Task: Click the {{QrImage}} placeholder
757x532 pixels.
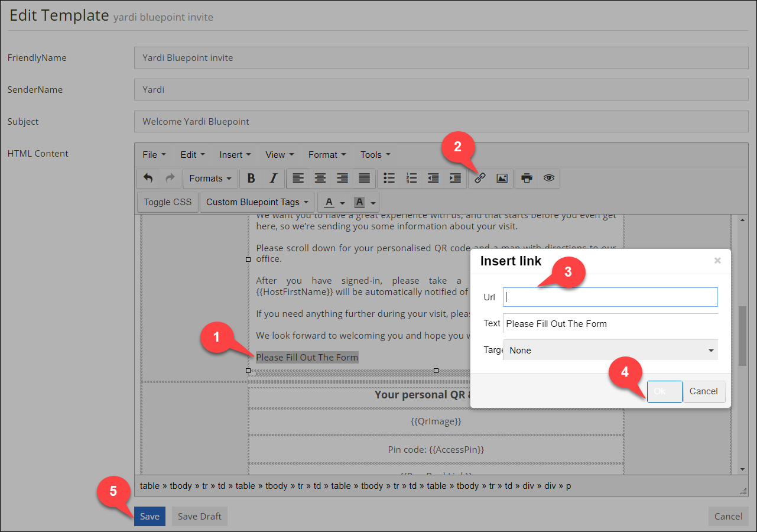Action: tap(436, 421)
